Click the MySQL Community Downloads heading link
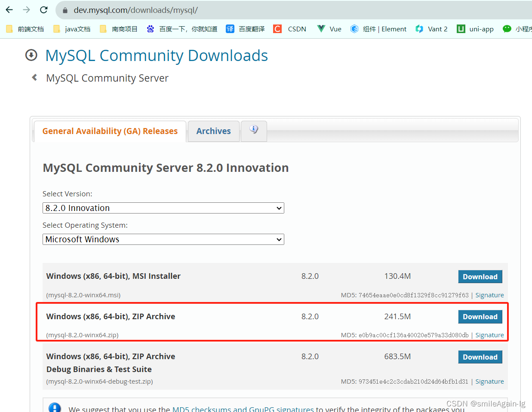Viewport: 532px width, 412px height. coord(157,55)
